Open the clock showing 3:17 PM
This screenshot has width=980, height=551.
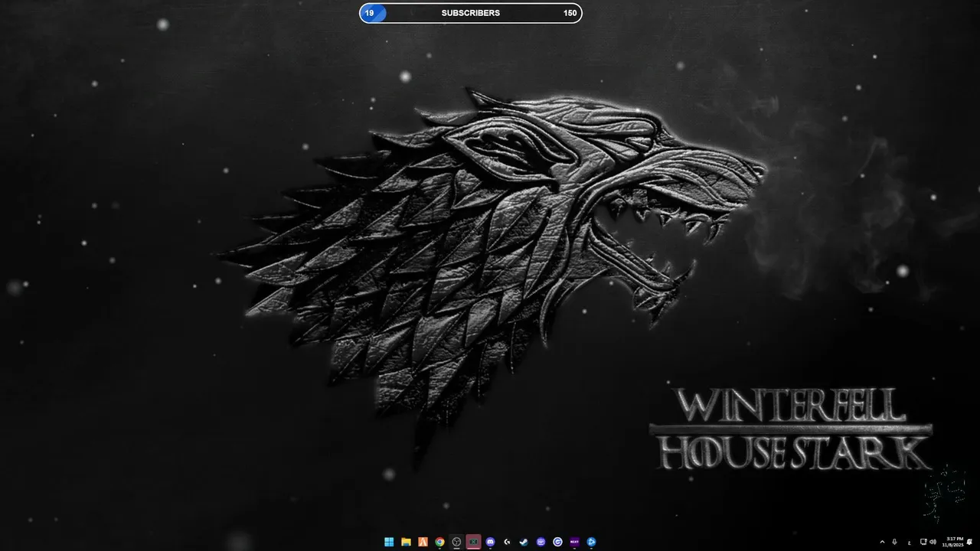(954, 542)
